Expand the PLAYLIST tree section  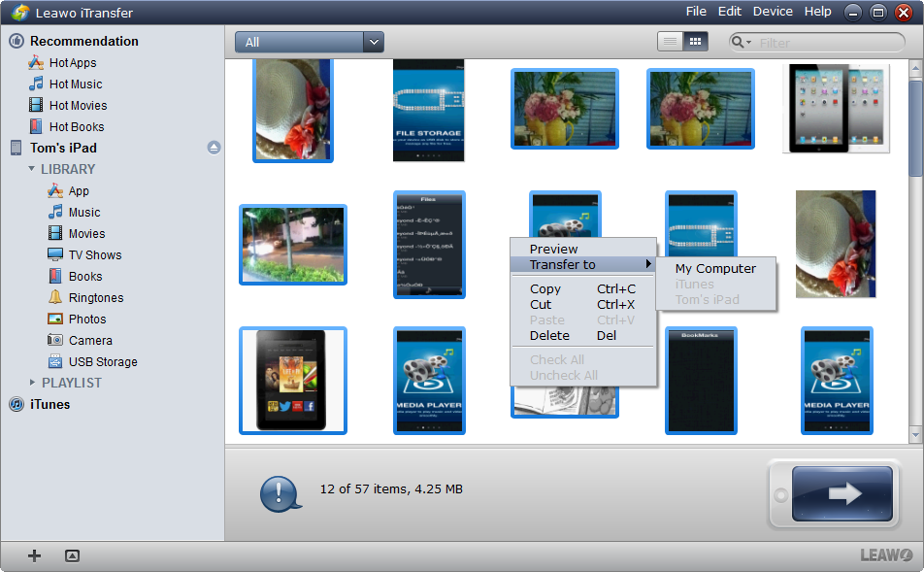[x=32, y=383]
